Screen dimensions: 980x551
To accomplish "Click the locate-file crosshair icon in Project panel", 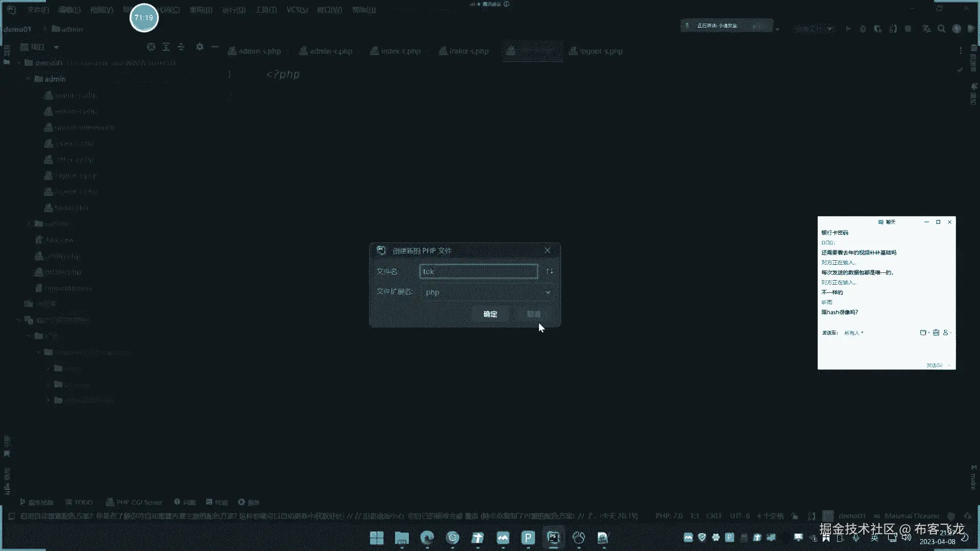I will (x=151, y=47).
